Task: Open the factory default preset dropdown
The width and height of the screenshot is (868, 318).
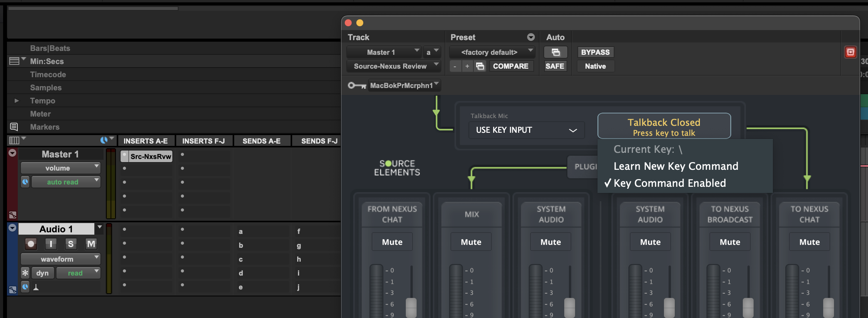Action: [x=492, y=52]
